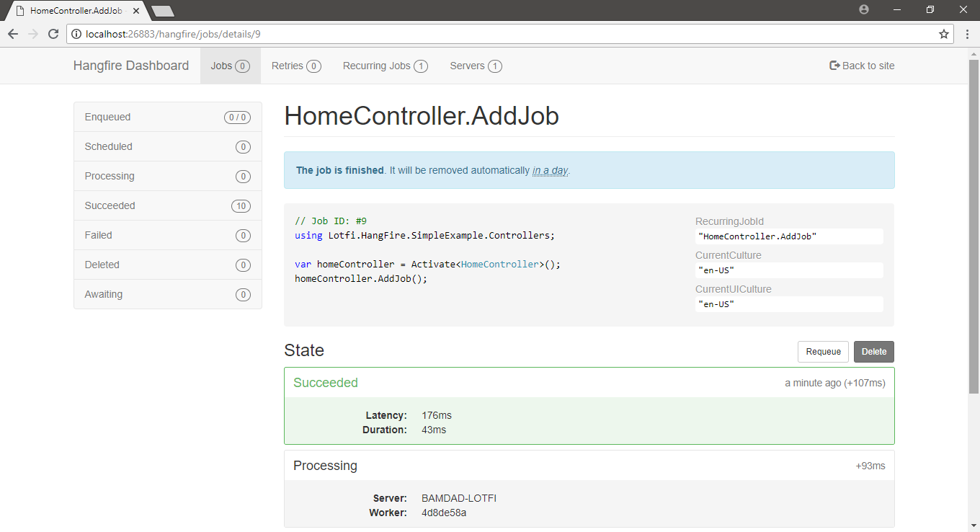Viewport: 980px width, 532px height.
Task: Click the homeController.AddJob(); code line
Action: pyautogui.click(x=361, y=278)
